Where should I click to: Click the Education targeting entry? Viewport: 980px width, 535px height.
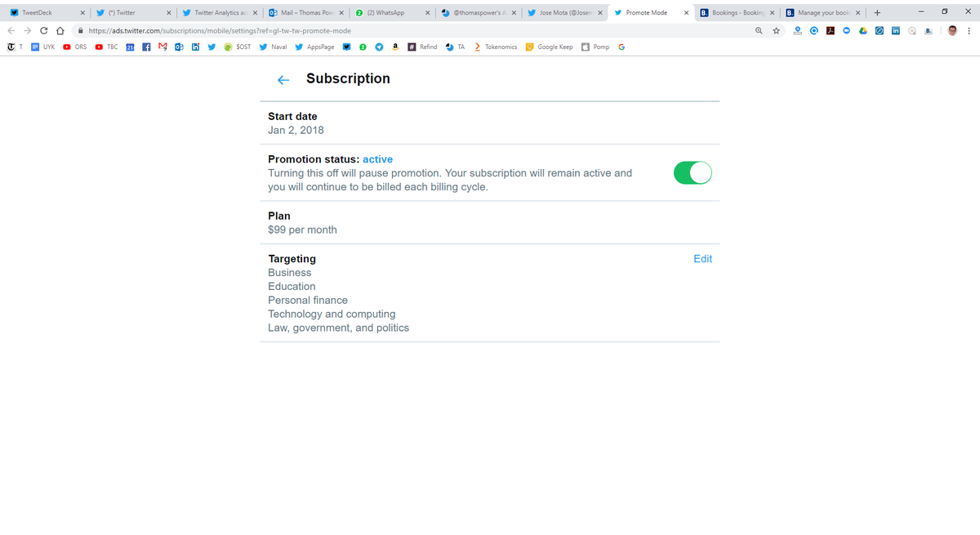[292, 287]
